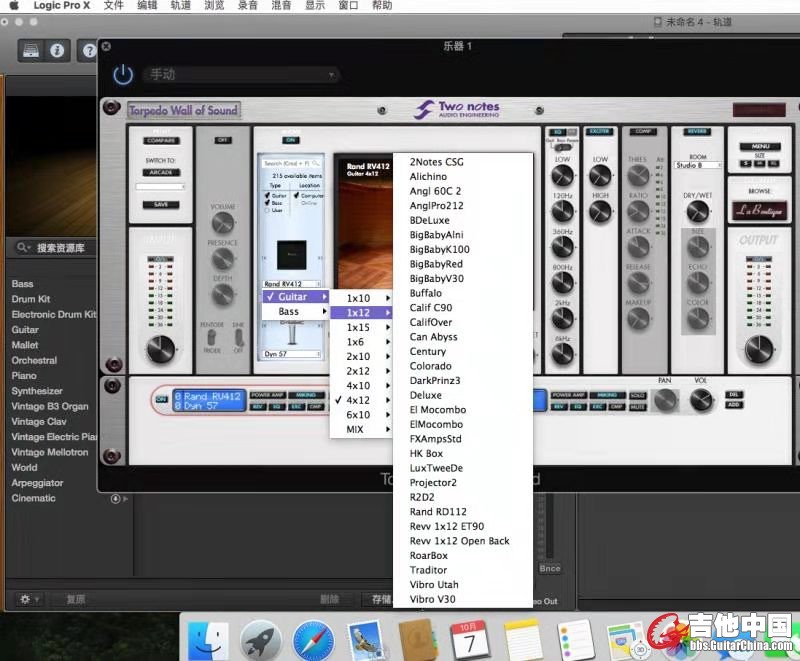The image size is (800, 661).
Task: Open Finder from the Dock
Action: pyautogui.click(x=208, y=638)
